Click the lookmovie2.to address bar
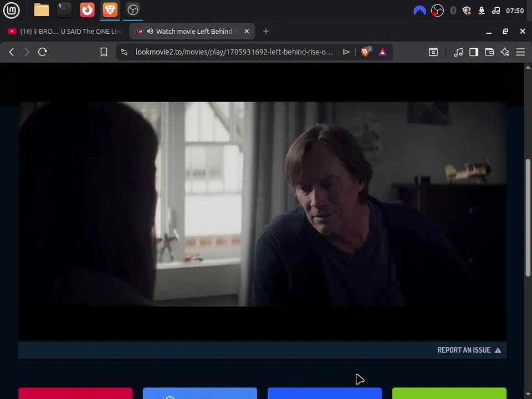 click(234, 52)
